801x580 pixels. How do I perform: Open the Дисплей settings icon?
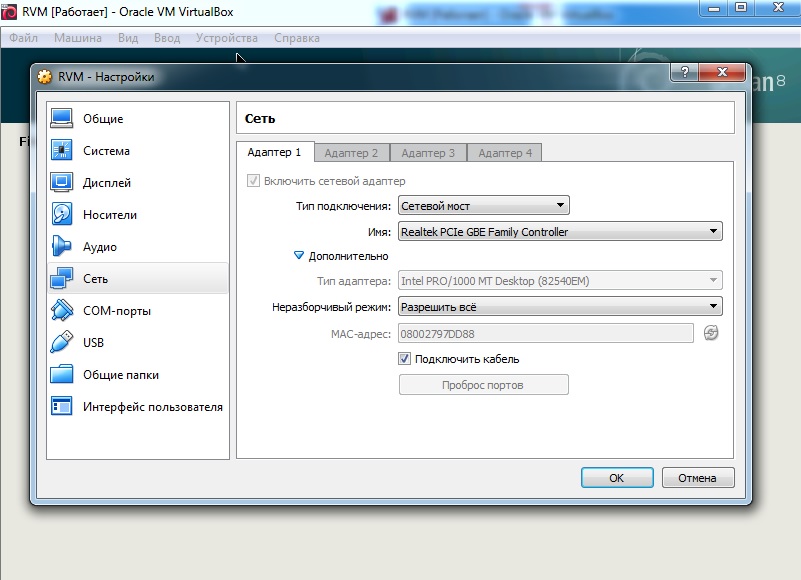click(x=62, y=183)
